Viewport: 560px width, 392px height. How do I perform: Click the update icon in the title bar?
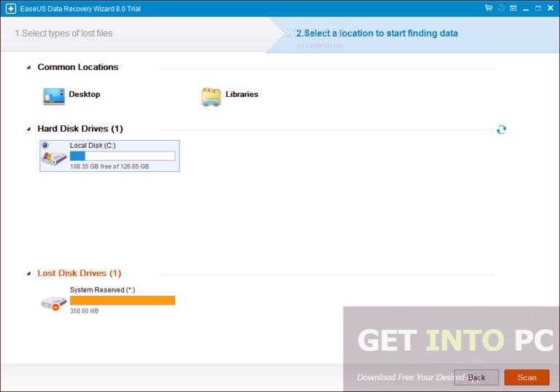[501, 8]
